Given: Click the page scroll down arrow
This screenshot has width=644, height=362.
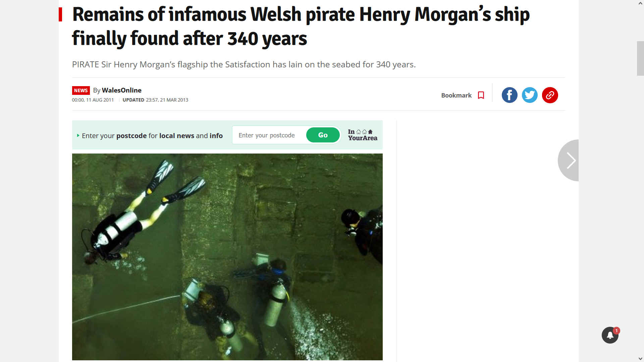Looking at the screenshot, I should tap(640, 359).
